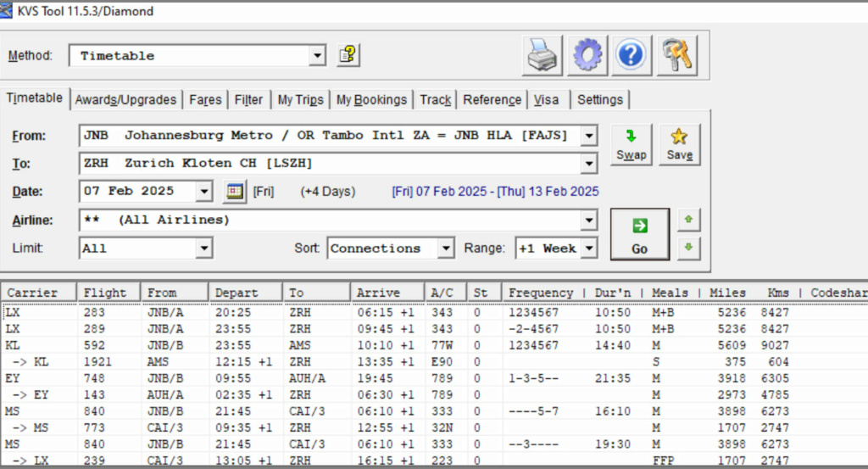This screenshot has height=469, width=868.
Task: Select the MS 773 connection row
Action: (434, 427)
